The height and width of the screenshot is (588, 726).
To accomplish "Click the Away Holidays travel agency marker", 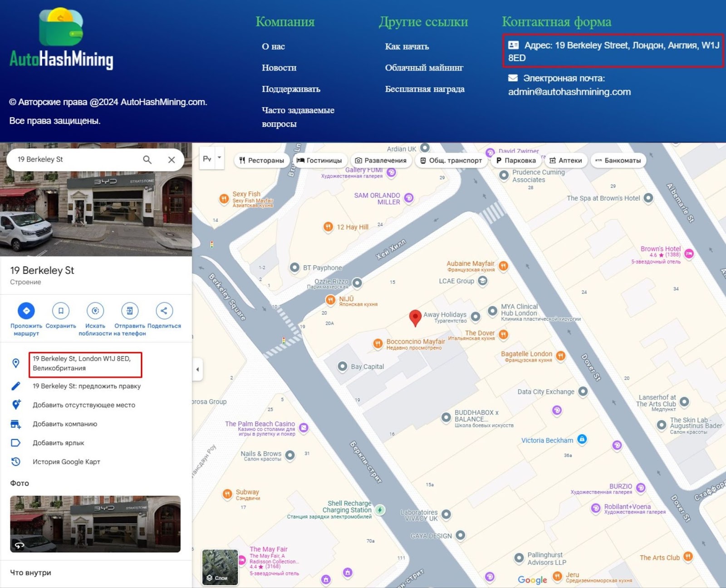I will click(x=475, y=317).
